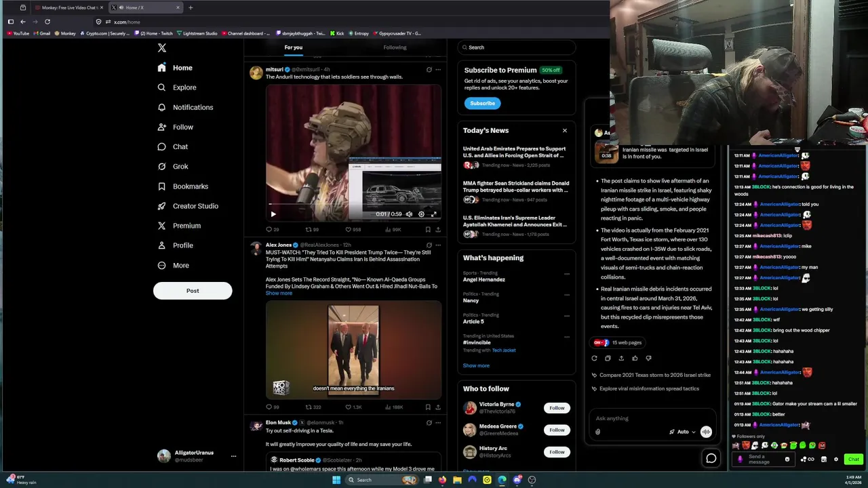868x488 pixels.
Task: Attach a file with the Grok paperclip icon
Action: click(x=597, y=432)
